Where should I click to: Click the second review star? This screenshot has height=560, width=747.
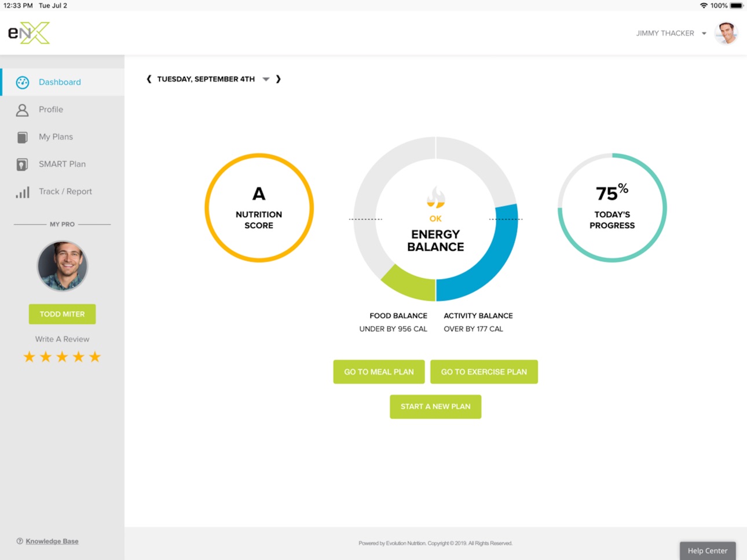[x=46, y=357]
